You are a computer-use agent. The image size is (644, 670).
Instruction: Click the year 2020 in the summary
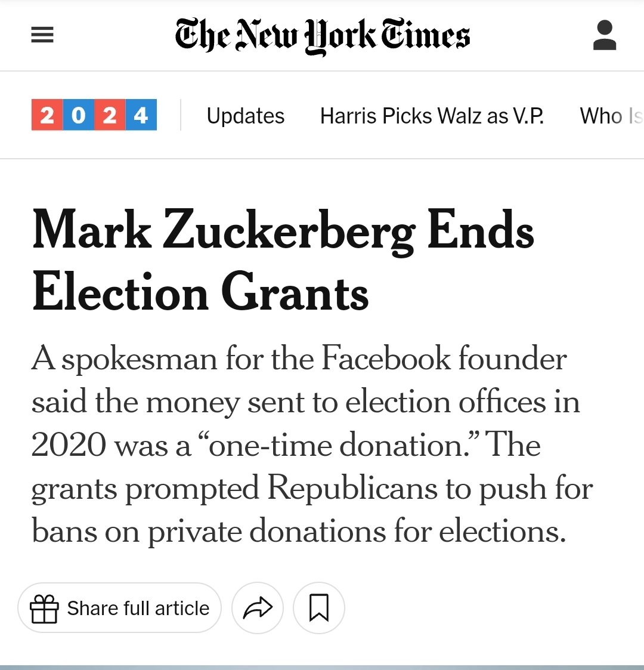pos(69,446)
